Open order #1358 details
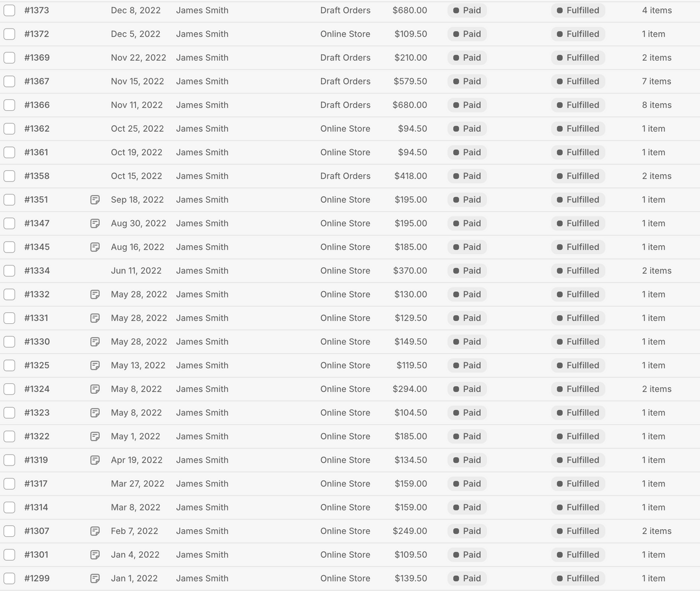The width and height of the screenshot is (700, 591). [x=37, y=176]
